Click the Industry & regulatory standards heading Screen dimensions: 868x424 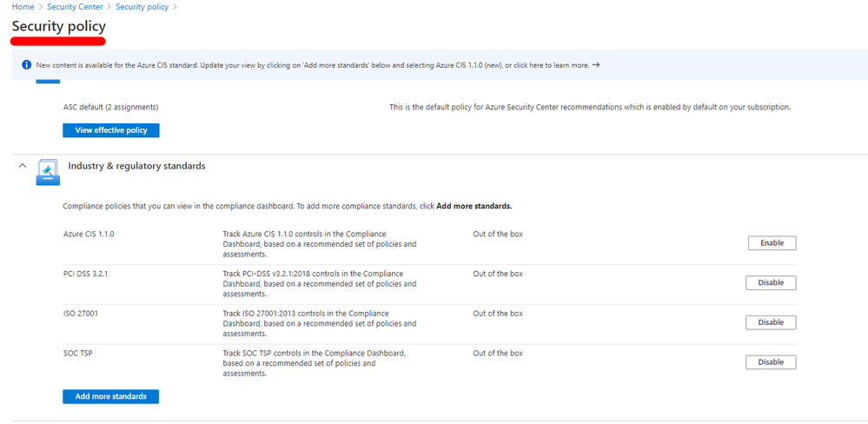136,165
